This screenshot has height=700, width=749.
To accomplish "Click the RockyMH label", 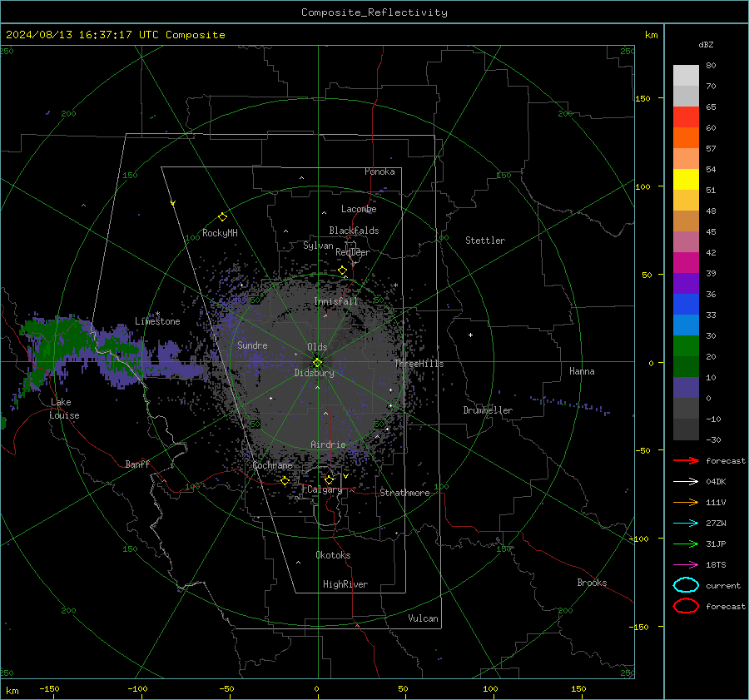I will pyautogui.click(x=220, y=233).
